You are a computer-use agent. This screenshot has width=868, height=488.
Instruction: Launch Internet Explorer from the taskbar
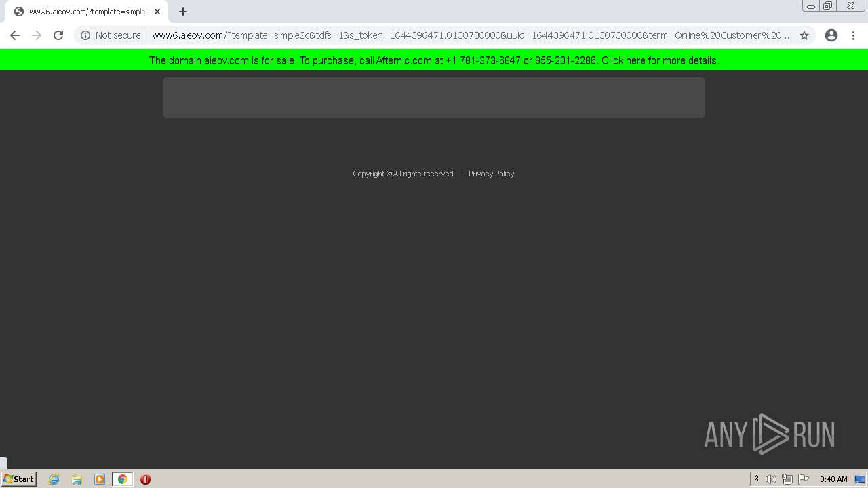54,479
